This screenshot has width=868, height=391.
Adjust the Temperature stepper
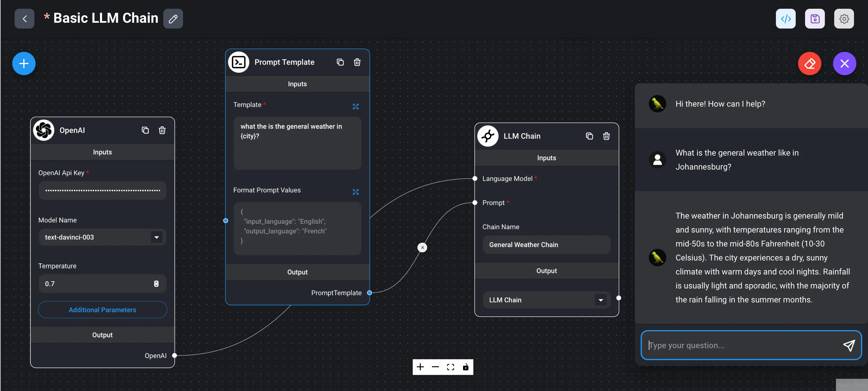click(156, 283)
